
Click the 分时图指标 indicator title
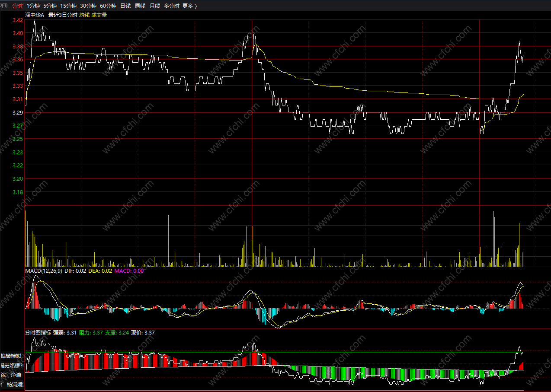(x=38, y=333)
